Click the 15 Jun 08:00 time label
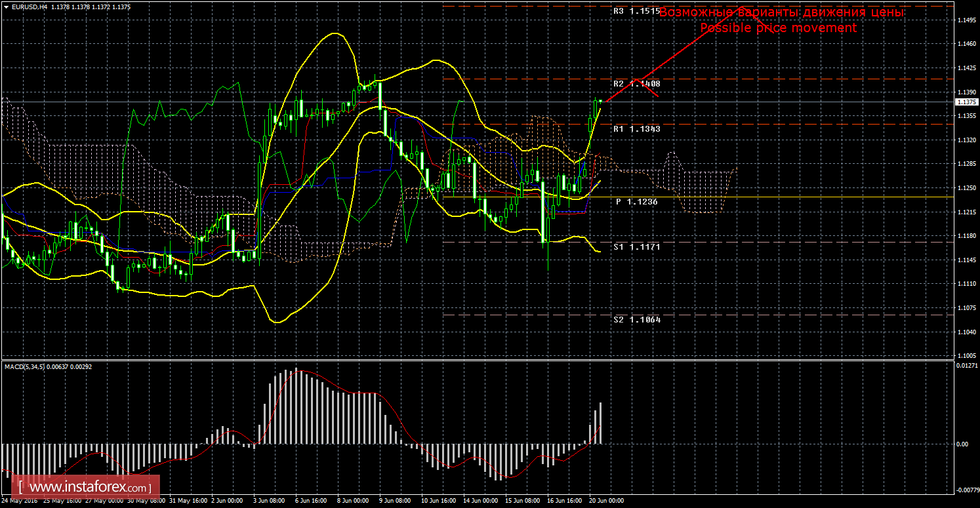 pyautogui.click(x=523, y=501)
